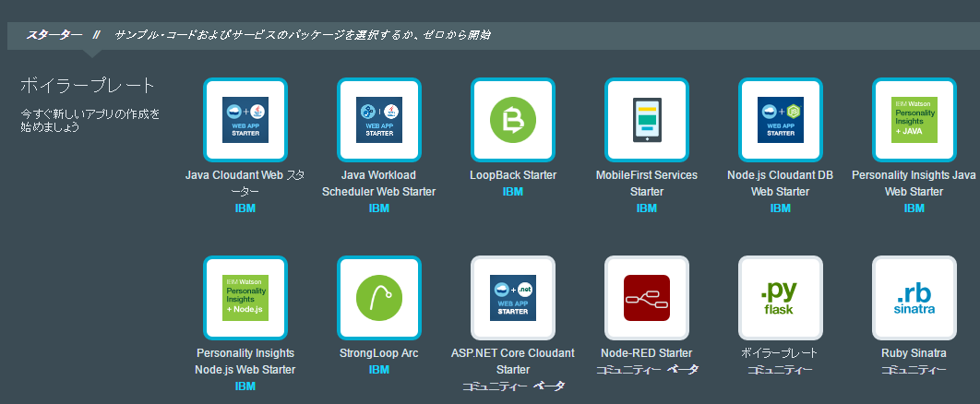Viewport: 980px width, 404px height.
Task: Click the Ruby Sinatra text label
Action: 914,353
